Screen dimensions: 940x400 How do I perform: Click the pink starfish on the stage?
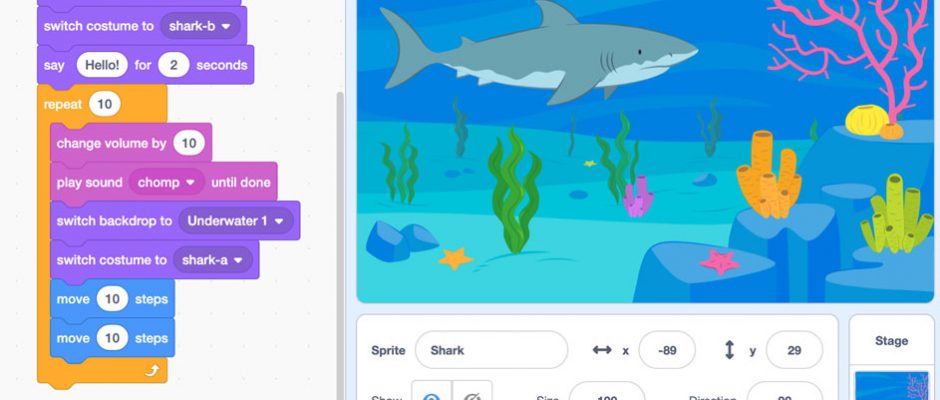(x=719, y=261)
